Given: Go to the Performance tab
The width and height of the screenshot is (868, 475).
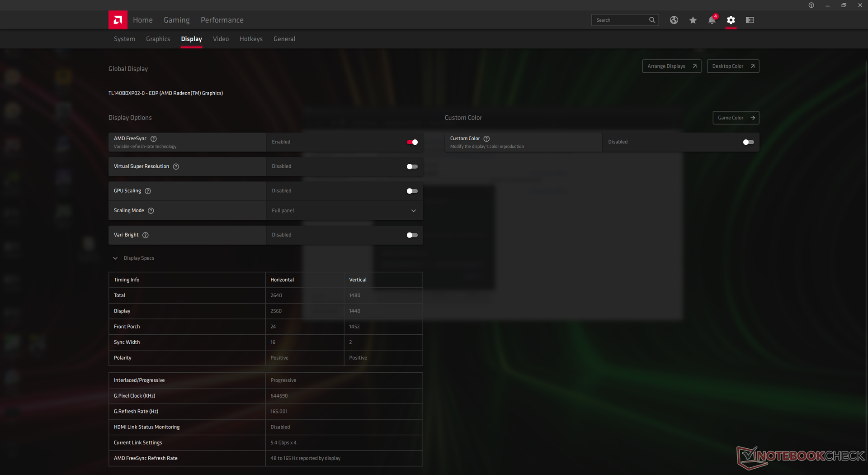Looking at the screenshot, I should click(x=222, y=20).
